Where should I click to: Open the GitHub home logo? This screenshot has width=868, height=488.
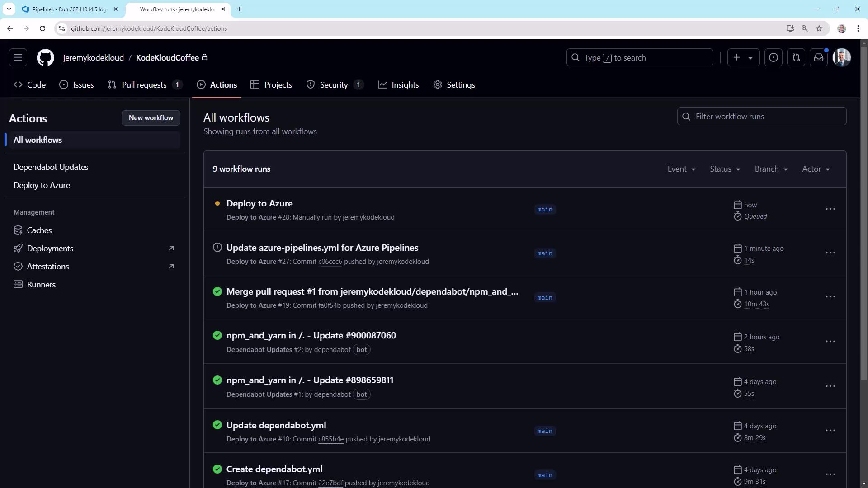click(45, 58)
